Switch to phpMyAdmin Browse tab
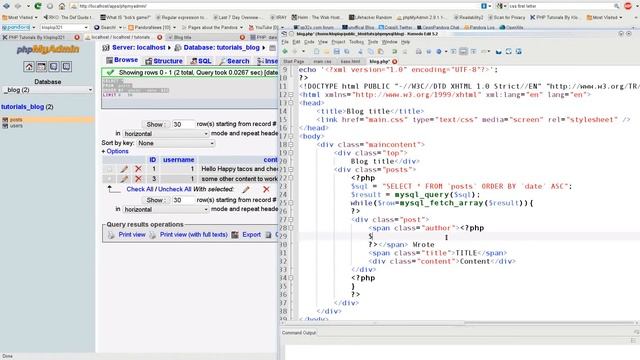640x360 pixels. tap(122, 60)
